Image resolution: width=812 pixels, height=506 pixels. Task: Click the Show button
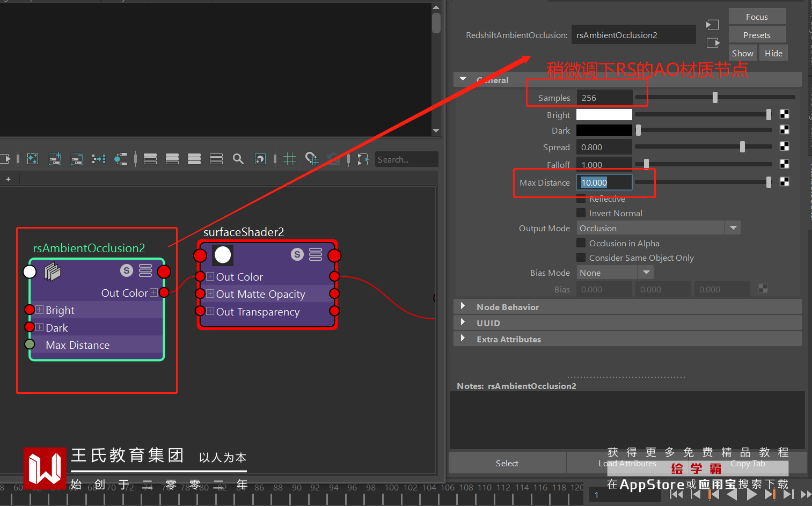coord(743,53)
